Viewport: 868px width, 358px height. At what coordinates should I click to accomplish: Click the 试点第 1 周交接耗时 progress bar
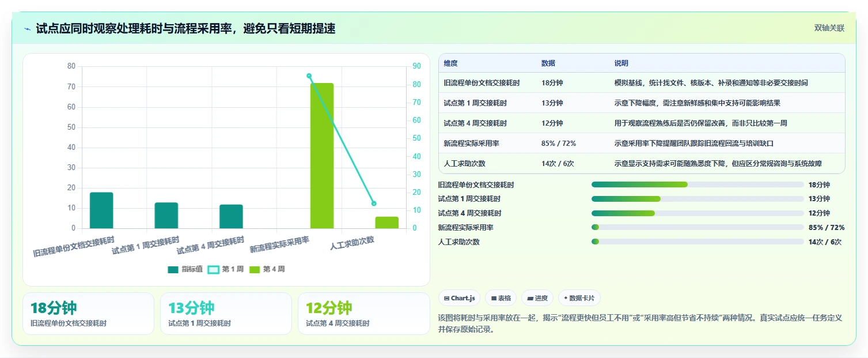(x=698, y=199)
